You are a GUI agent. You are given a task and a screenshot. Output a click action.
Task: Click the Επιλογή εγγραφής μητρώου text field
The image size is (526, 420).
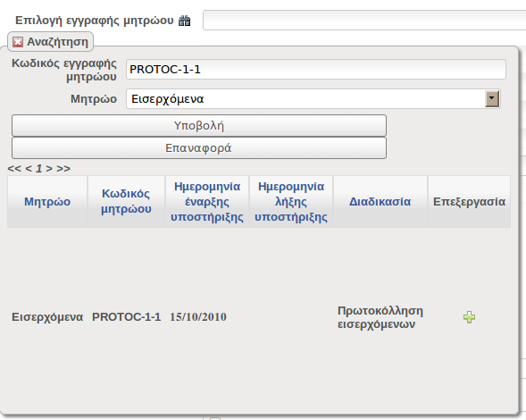[x=364, y=21]
